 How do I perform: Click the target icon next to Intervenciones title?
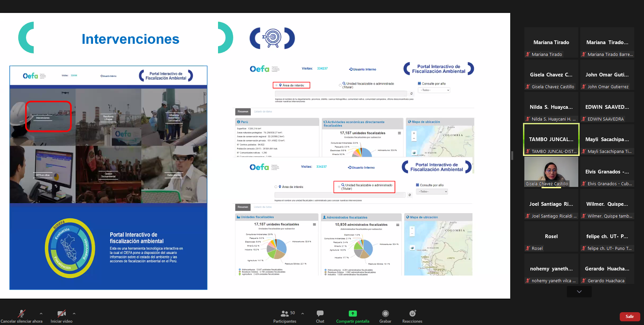pos(272,38)
